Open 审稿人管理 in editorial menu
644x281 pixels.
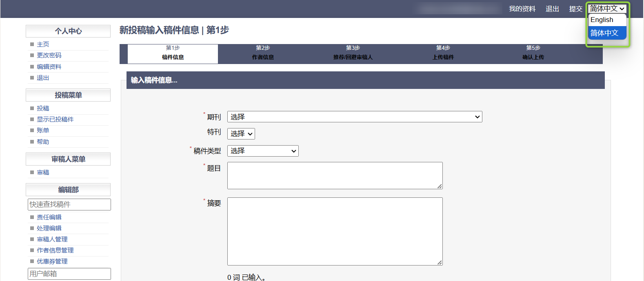click(52, 239)
